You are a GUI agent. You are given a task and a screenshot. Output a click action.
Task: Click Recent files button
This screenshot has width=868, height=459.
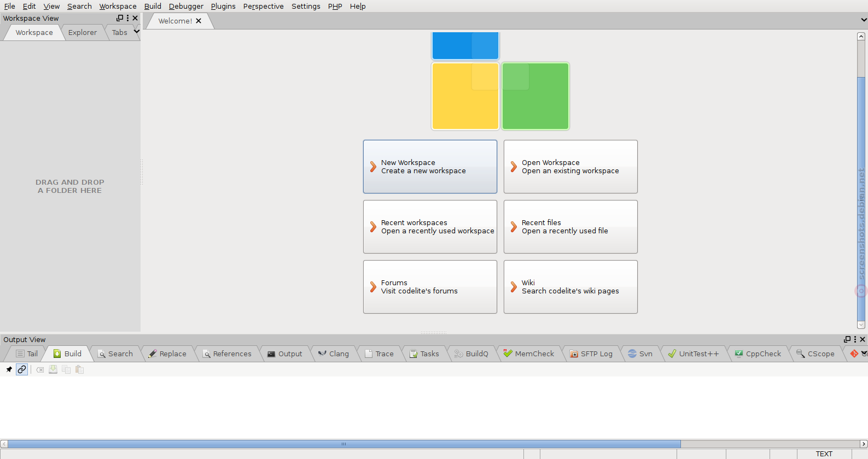(x=570, y=227)
